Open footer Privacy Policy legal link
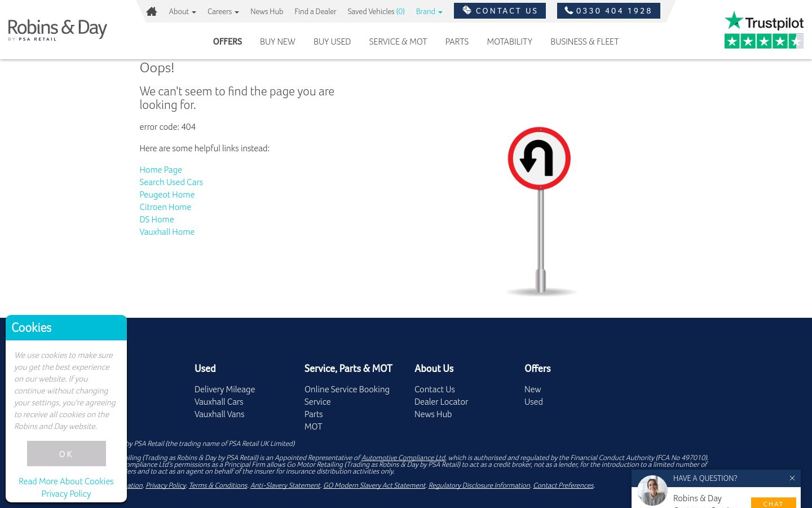This screenshot has height=508, width=812. (166, 485)
